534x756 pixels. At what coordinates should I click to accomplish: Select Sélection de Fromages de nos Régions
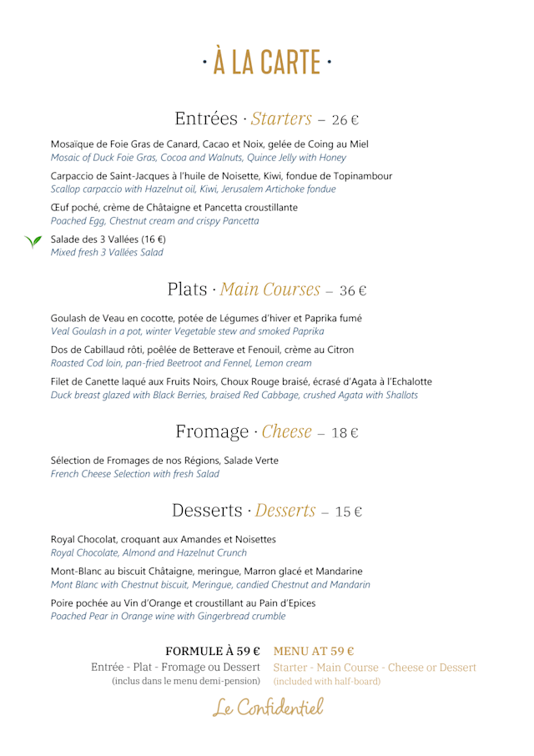[x=164, y=460]
